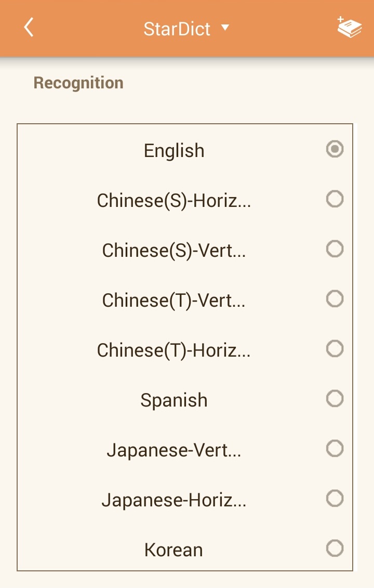Open the add dictionary books icon
Image resolution: width=374 pixels, height=588 pixels.
tap(349, 28)
